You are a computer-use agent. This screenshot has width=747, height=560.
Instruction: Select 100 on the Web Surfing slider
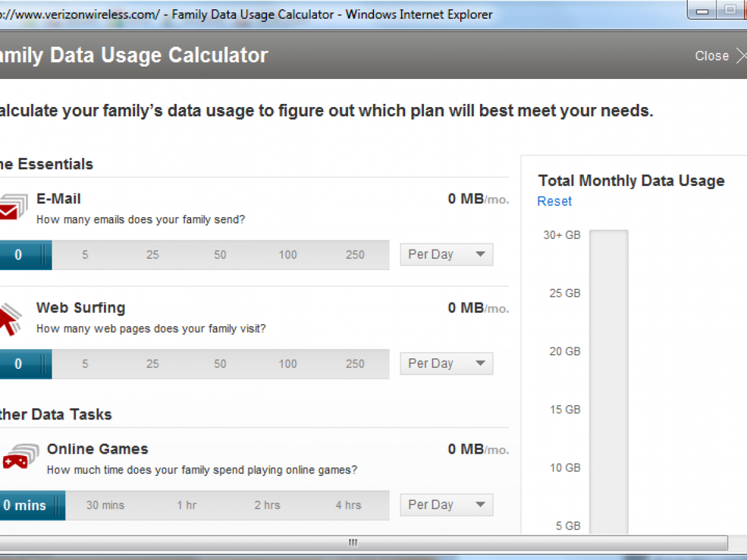288,364
